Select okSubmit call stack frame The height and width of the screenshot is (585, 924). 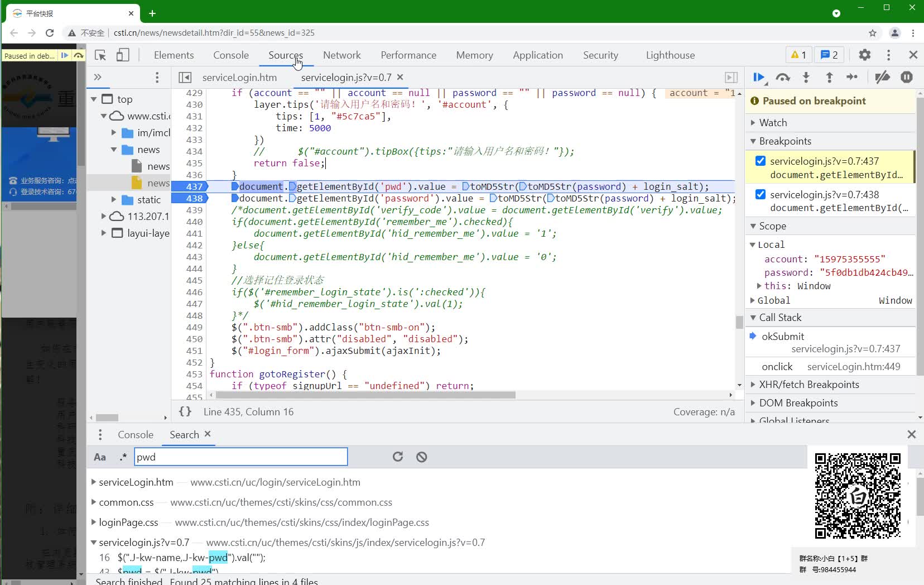coord(830,342)
